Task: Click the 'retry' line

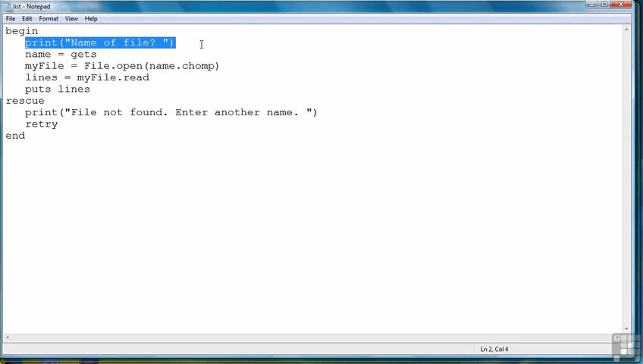Action: click(42, 124)
